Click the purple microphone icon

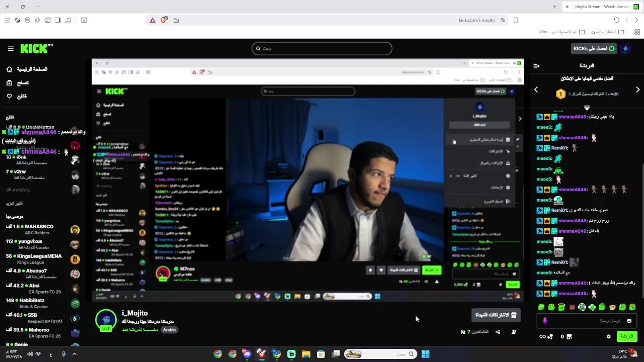tap(545, 321)
